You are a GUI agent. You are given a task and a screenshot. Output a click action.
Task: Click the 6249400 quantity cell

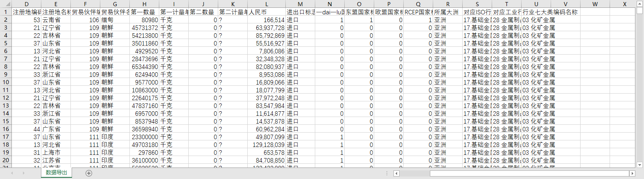(x=145, y=74)
